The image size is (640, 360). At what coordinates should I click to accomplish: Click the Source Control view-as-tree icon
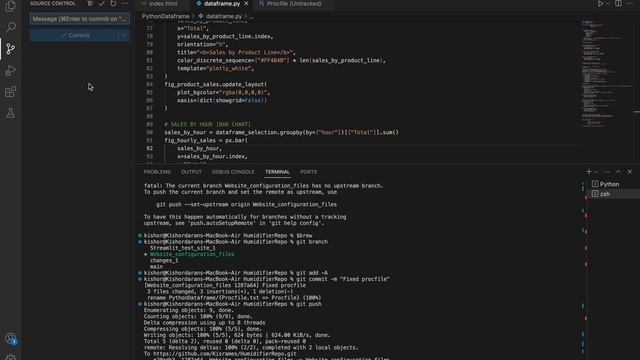[x=90, y=4]
